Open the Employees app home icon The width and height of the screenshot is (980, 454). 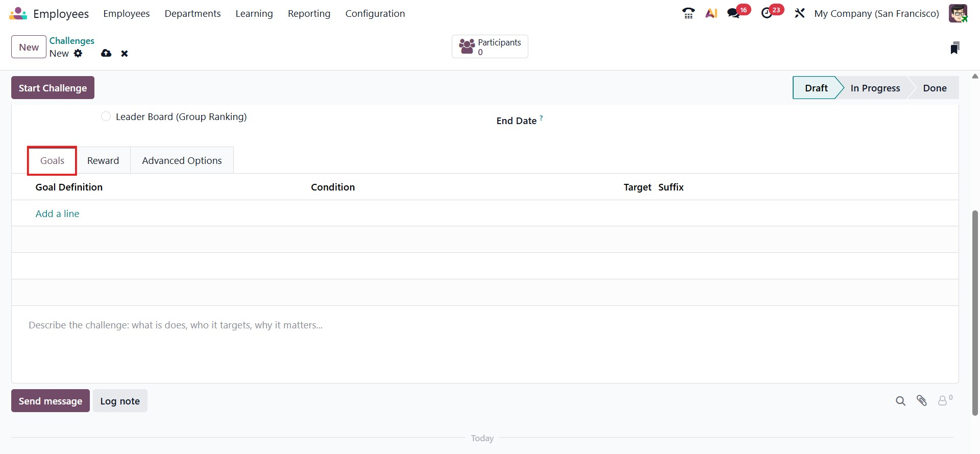click(18, 14)
